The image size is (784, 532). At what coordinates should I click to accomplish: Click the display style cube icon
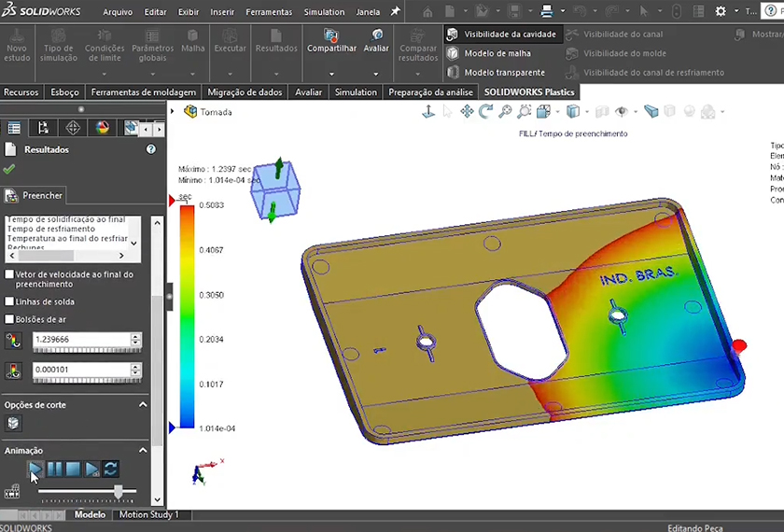573,111
